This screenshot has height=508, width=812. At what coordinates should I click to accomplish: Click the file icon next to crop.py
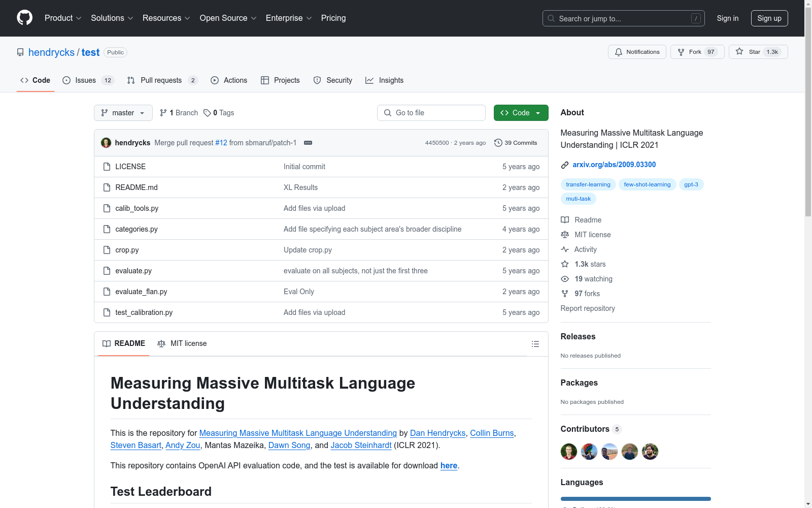(x=107, y=250)
